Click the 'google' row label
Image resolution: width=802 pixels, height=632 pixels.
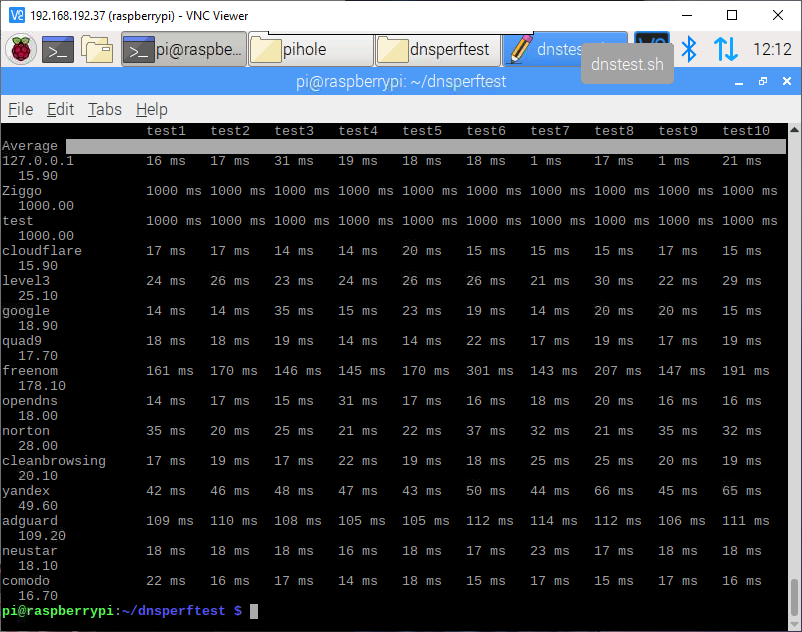coord(26,311)
